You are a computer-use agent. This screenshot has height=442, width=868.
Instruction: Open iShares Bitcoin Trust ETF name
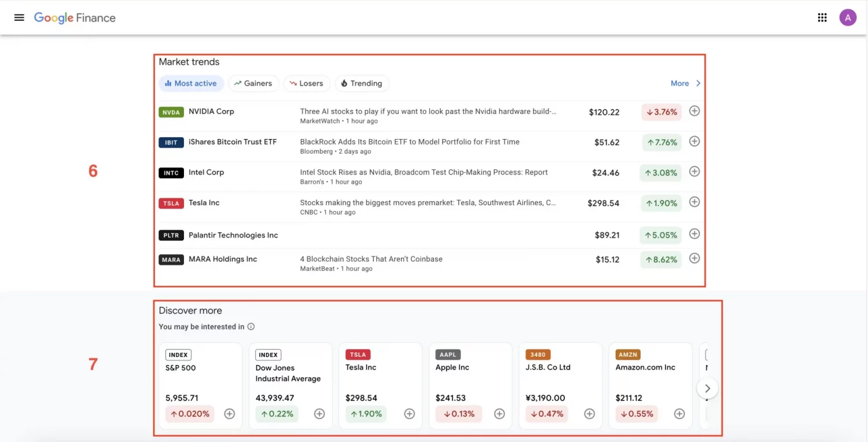click(x=233, y=142)
